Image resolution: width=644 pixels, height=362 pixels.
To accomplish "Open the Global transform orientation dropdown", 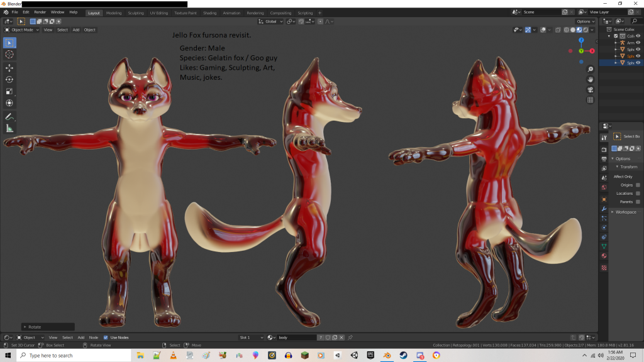I will 271,21.
